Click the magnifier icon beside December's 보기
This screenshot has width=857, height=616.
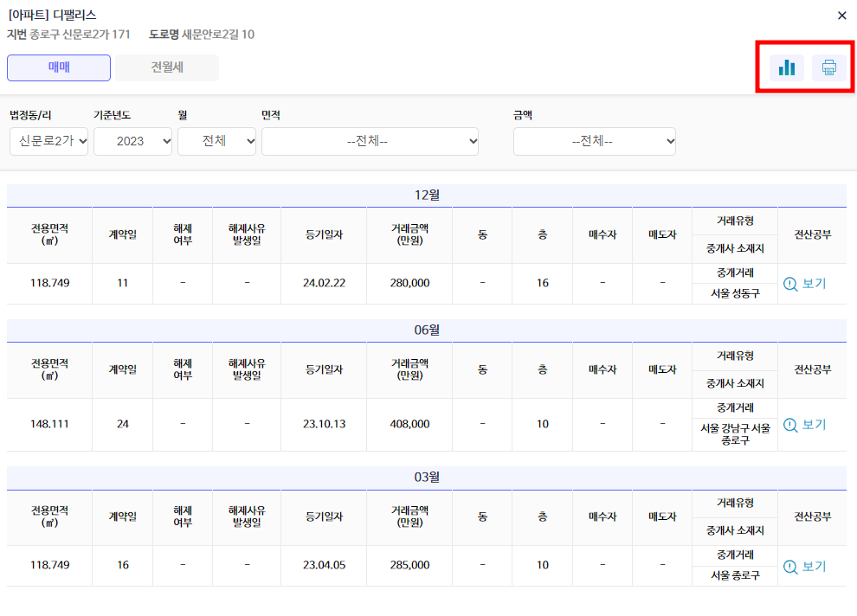792,283
